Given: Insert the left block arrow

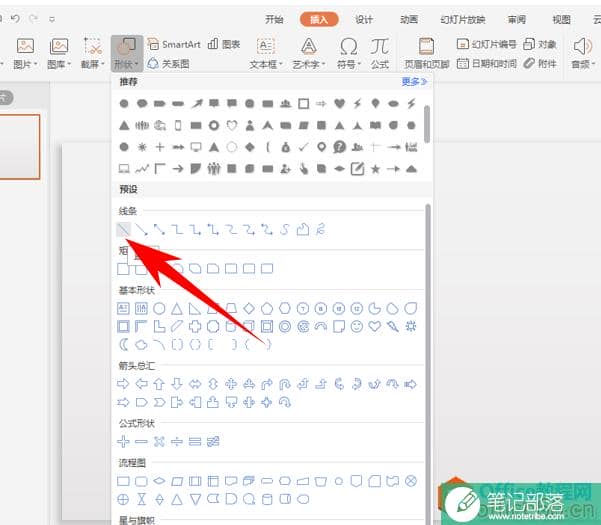Looking at the screenshot, I should click(141, 384).
